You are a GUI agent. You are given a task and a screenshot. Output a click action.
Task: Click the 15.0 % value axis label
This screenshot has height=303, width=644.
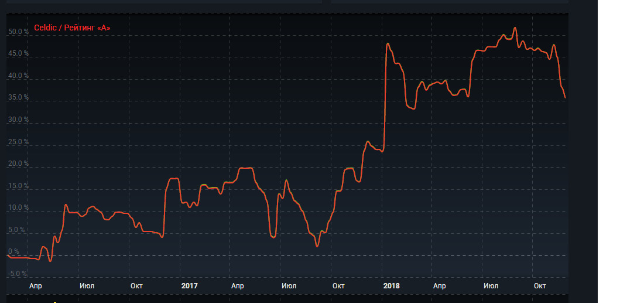click(18, 186)
